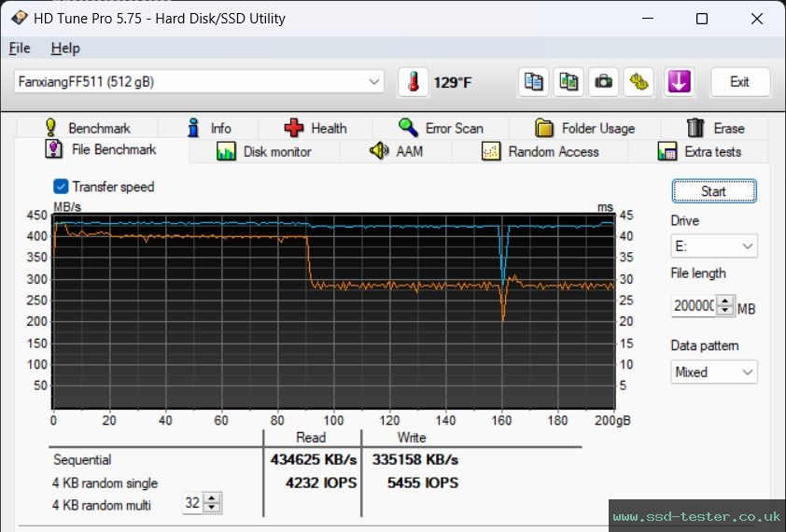Start the file benchmark

(714, 191)
